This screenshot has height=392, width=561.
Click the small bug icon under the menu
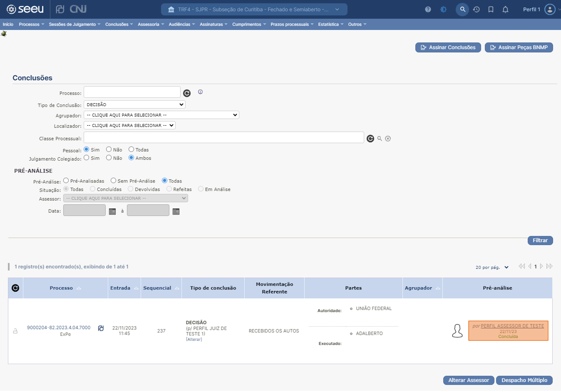[4, 34]
